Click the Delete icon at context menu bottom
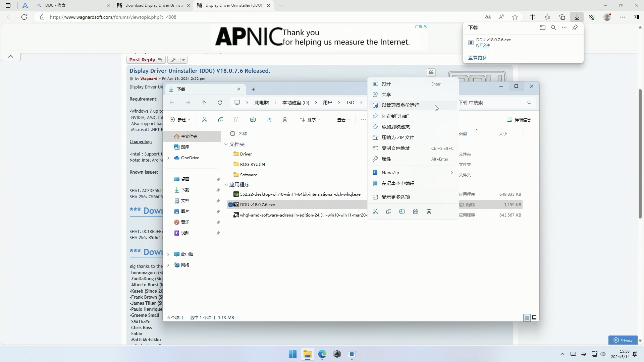This screenshot has height=362, width=644. pyautogui.click(x=429, y=212)
